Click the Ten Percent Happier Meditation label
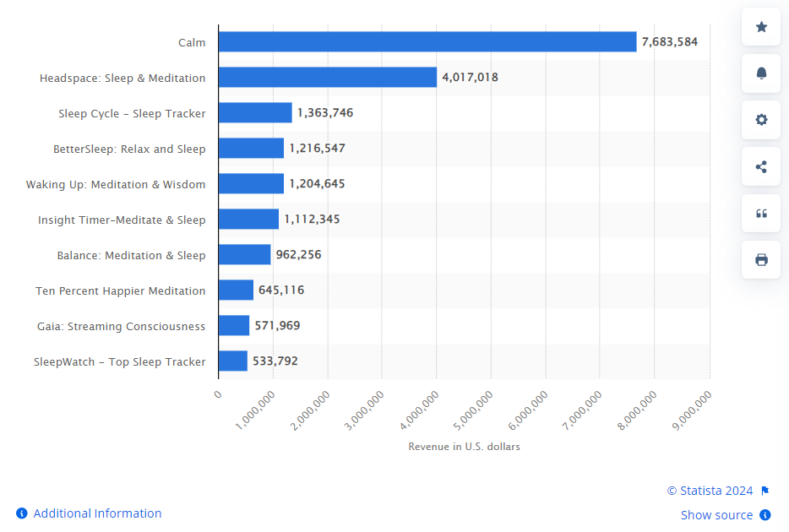 120,290
